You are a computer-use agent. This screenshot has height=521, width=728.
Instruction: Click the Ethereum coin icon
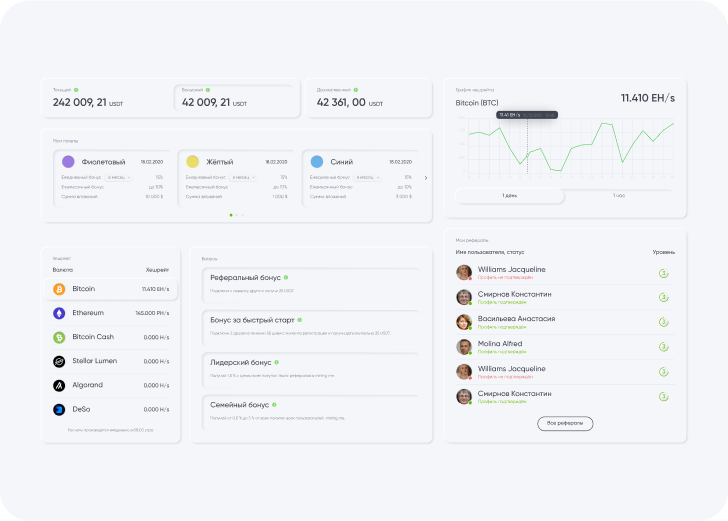pyautogui.click(x=59, y=313)
